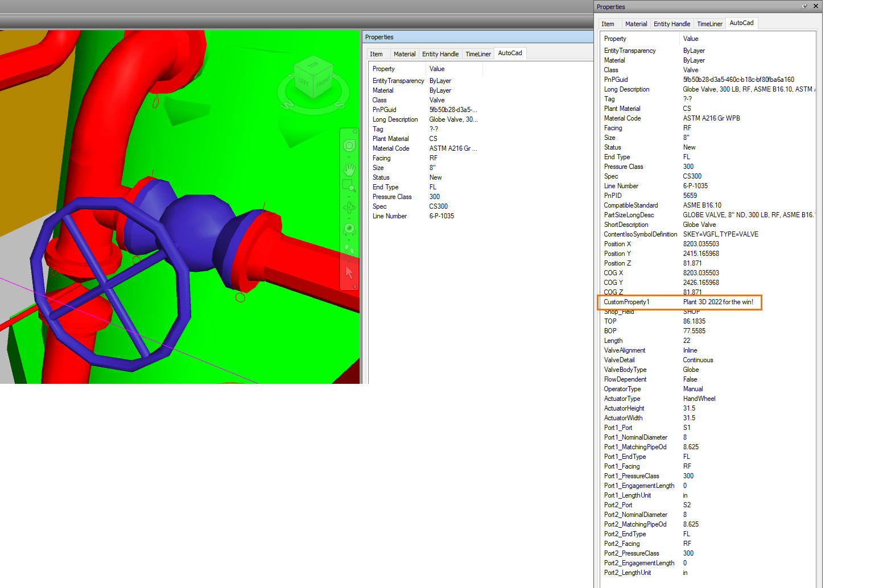Viewport: 883px width, 588px height.
Task: Close the navigation bar with its X
Action: click(x=355, y=131)
